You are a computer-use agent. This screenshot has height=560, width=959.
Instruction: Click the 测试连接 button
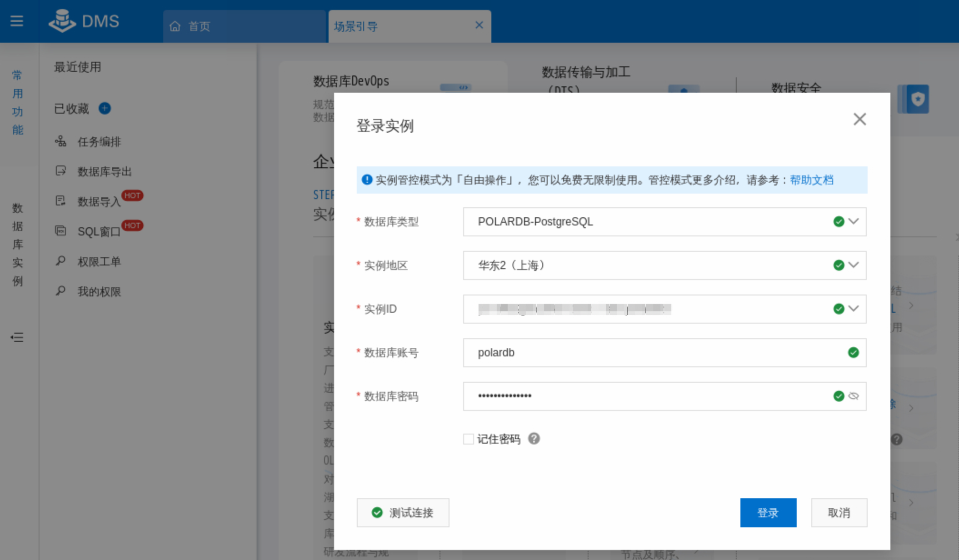403,513
